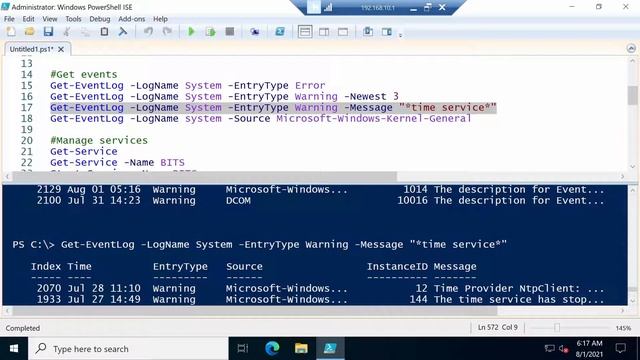
Task: Run Selection using the toolbar icon
Action: 211,32
